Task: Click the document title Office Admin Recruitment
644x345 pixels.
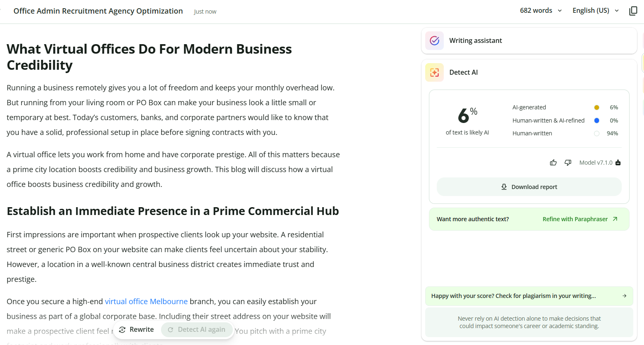Action: (98, 11)
